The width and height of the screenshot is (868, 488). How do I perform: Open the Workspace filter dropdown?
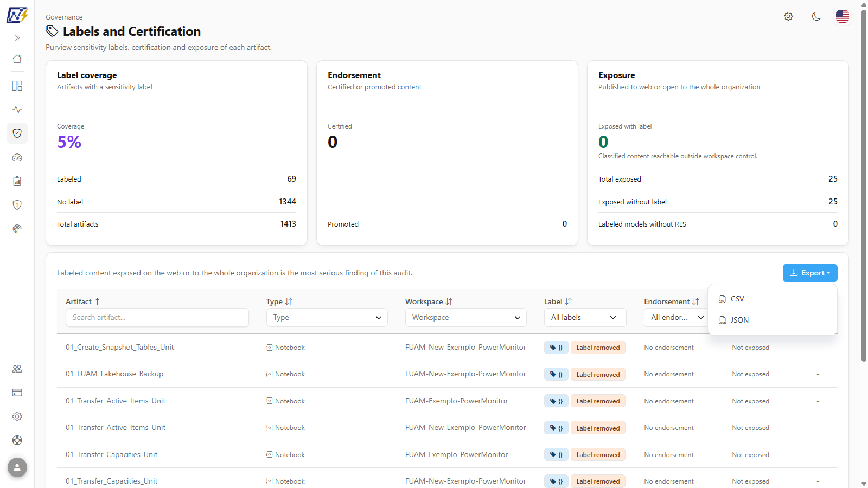click(466, 317)
